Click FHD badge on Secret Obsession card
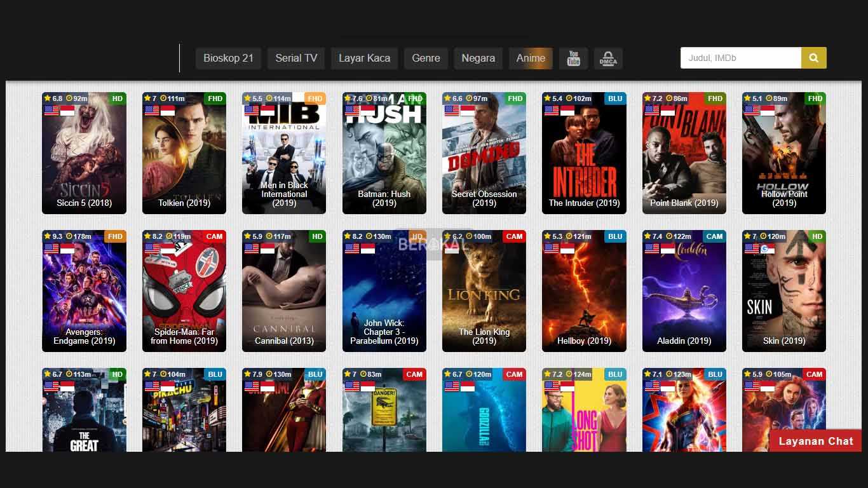868x488 pixels. click(515, 98)
